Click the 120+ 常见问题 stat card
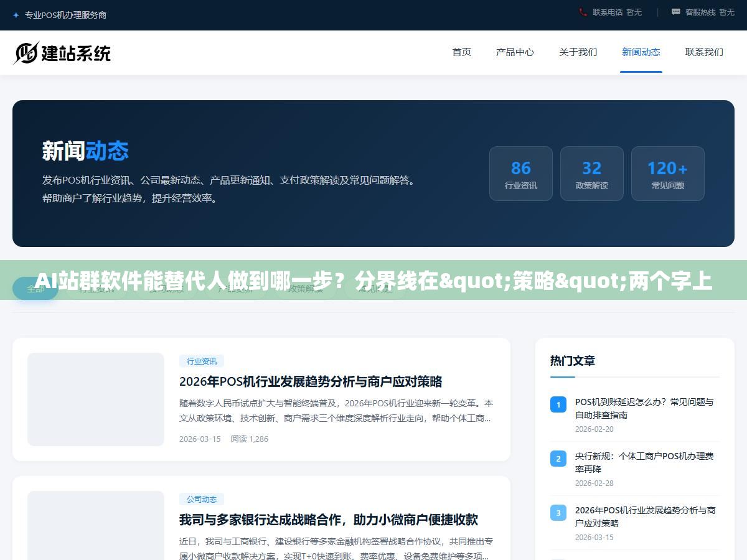This screenshot has height=560, width=747. [x=668, y=174]
